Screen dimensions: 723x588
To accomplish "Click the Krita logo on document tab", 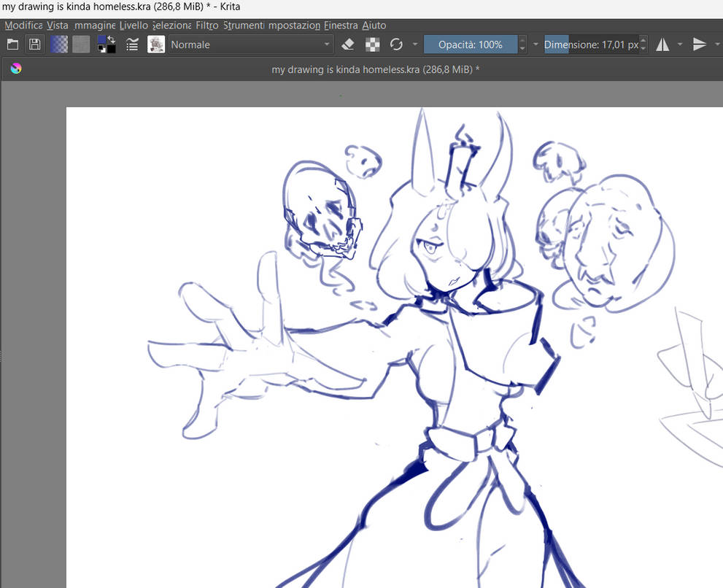I will pyautogui.click(x=16, y=69).
